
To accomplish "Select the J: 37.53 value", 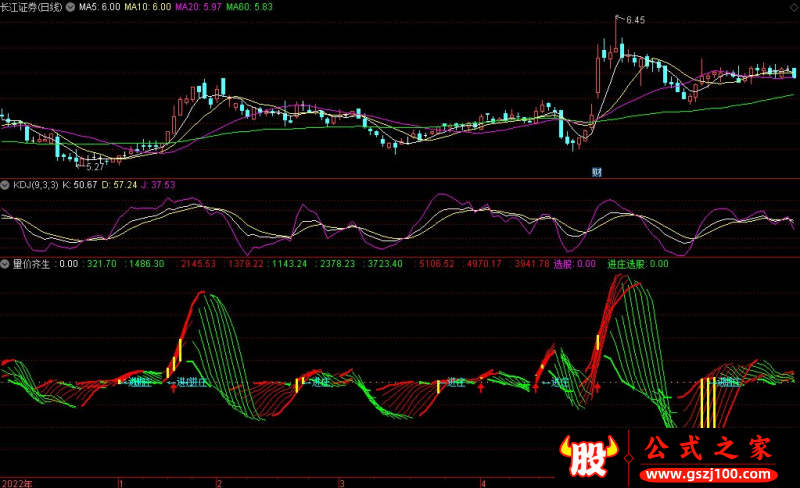I will point(158,185).
